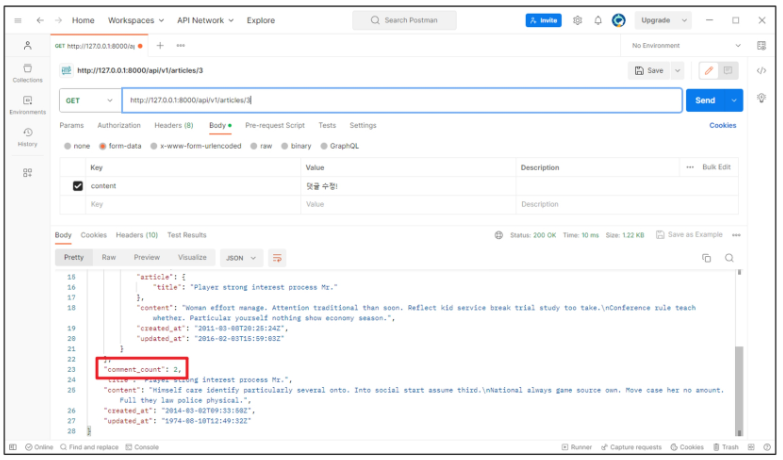Select the form-data body type
This screenshot has width=783, height=460.
pyautogui.click(x=120, y=146)
